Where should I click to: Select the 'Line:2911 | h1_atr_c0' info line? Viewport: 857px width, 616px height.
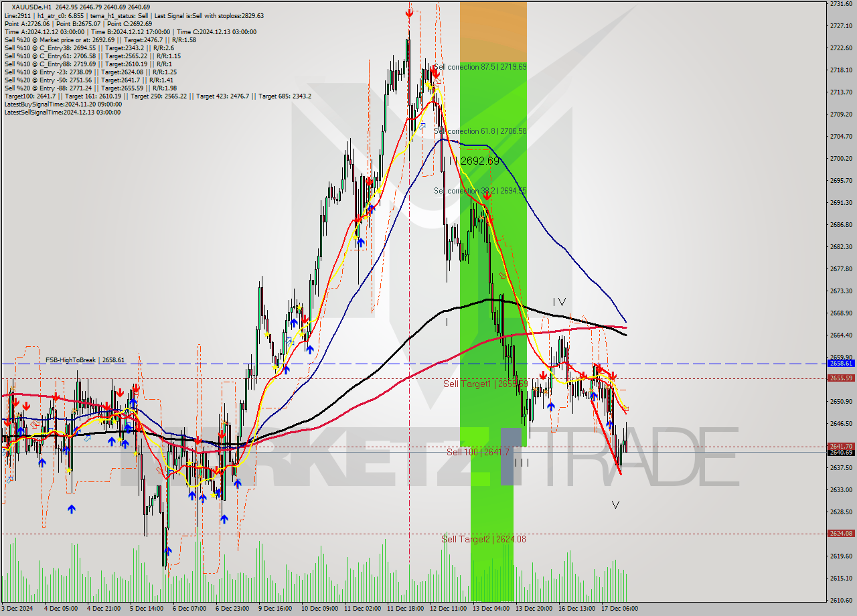(x=134, y=15)
